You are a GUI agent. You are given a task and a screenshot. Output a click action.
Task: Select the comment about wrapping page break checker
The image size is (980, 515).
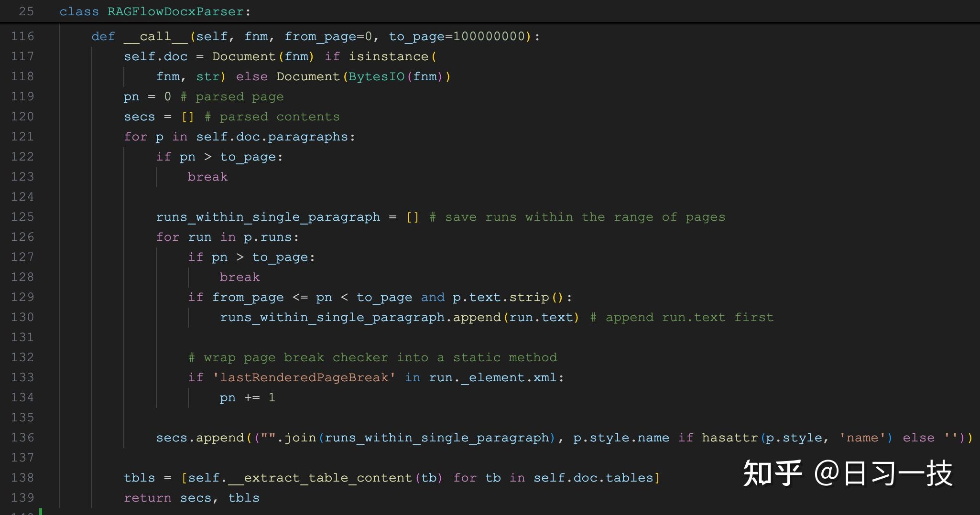372,357
